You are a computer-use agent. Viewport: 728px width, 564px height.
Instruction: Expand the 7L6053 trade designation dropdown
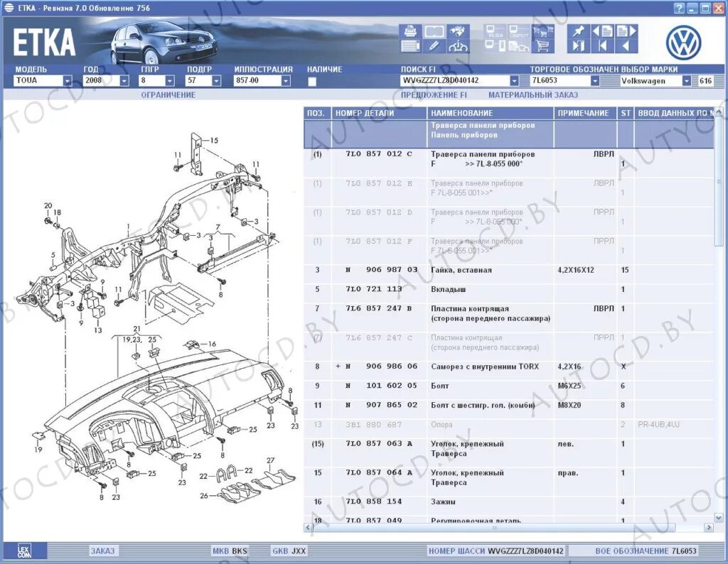[595, 81]
